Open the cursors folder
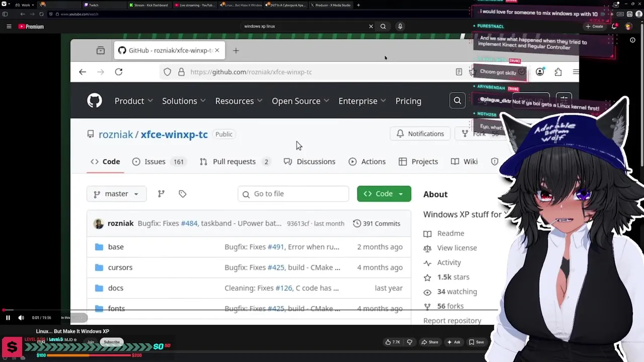The image size is (644, 362). coord(120,267)
